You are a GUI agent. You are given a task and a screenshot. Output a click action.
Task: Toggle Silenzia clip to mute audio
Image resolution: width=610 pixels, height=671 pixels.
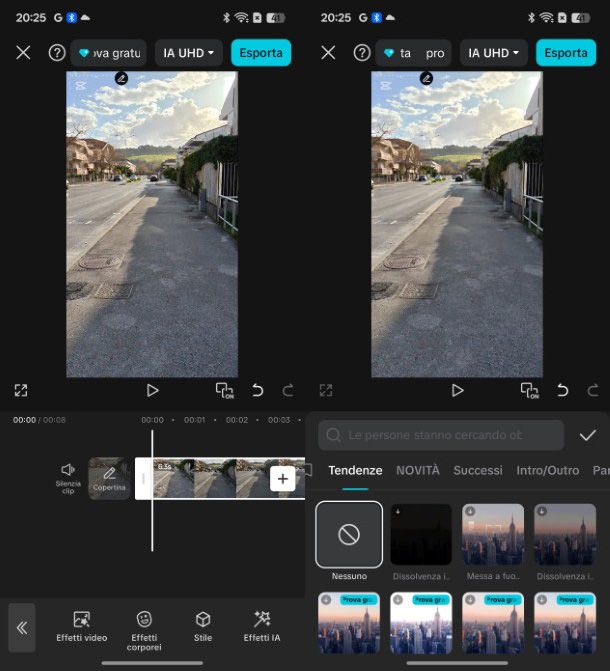[68, 477]
